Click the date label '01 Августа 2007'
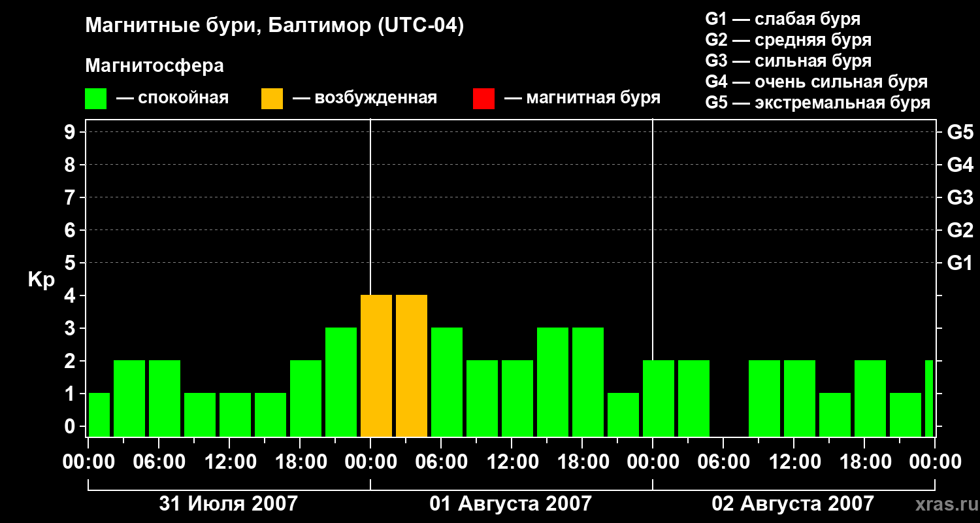980x523 pixels. click(x=510, y=503)
